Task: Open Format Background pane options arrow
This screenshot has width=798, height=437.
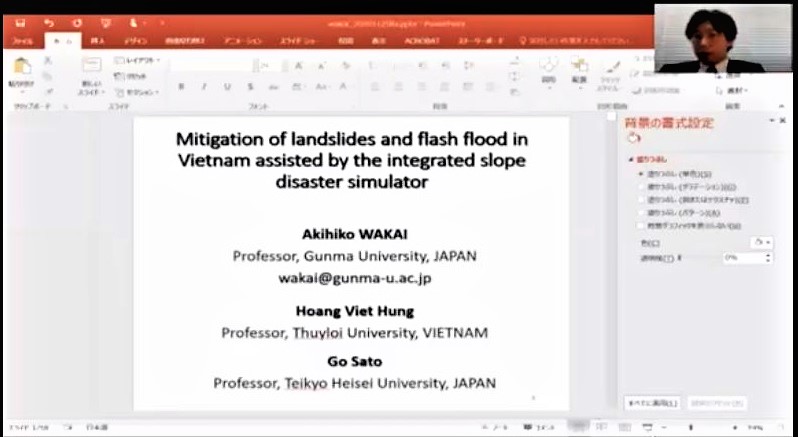Action: point(772,121)
